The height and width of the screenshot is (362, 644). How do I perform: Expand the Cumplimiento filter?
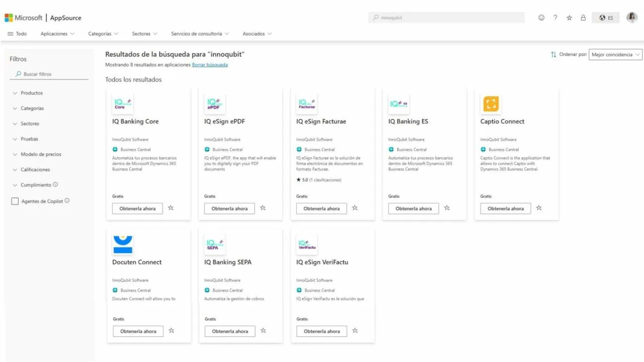[32, 185]
